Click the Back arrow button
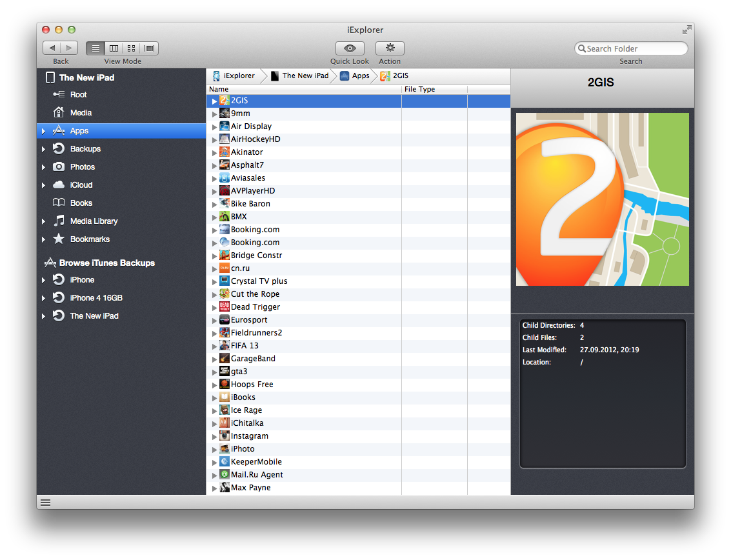Screen dimensions: 731x560 click(52, 48)
